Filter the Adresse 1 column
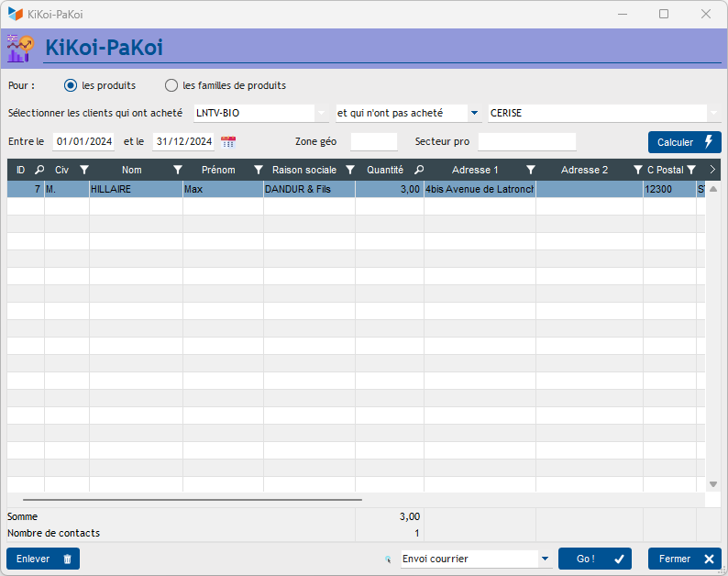Screen dimensions: 728x576 coord(530,170)
